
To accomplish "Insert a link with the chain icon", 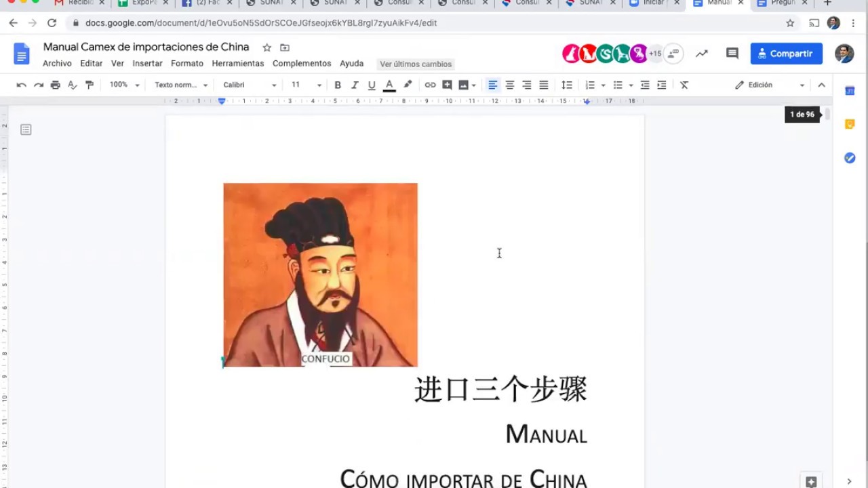I will click(x=430, y=85).
